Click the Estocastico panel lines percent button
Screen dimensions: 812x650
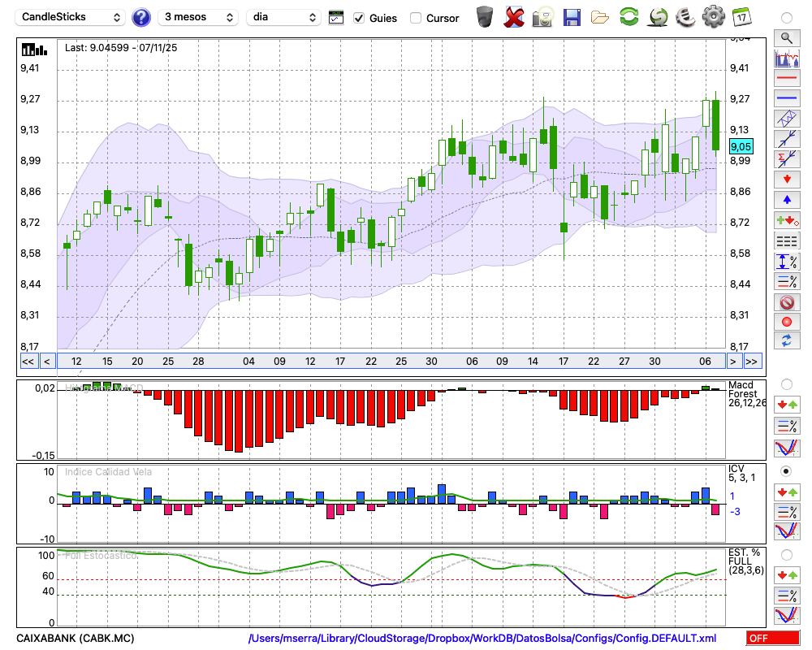(787, 596)
